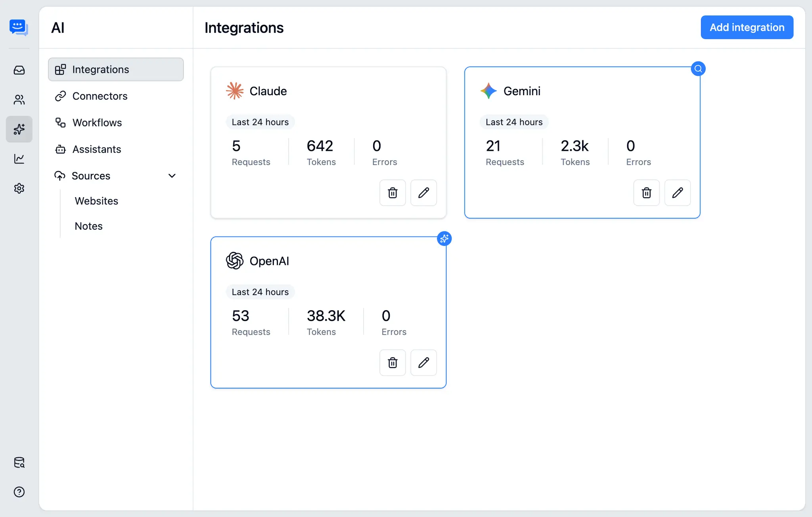Click the Last 24 hours badge on Gemini

pyautogui.click(x=514, y=122)
